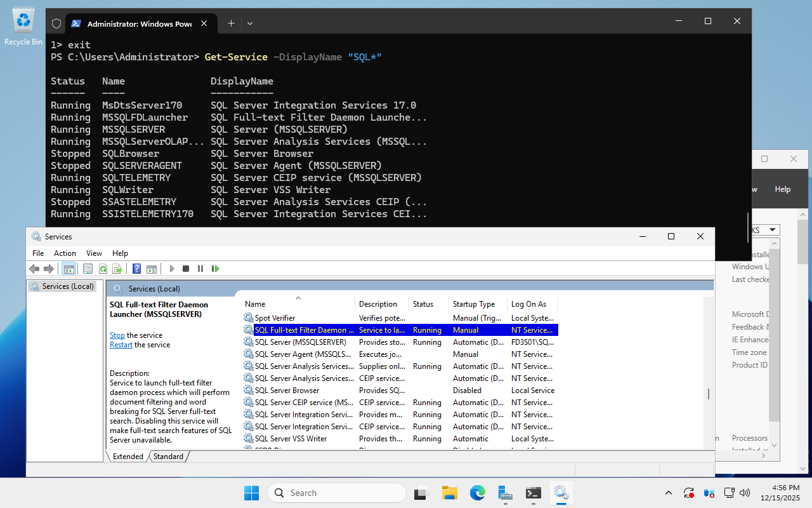812x508 pixels.
Task: Open the Refresh icon in Services toolbar
Action: coord(103,268)
